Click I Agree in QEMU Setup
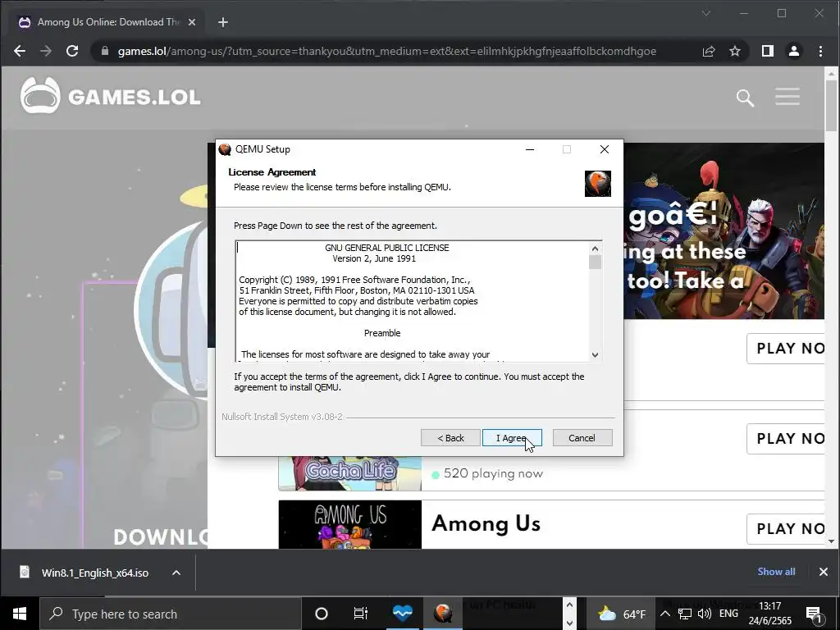 (512, 438)
